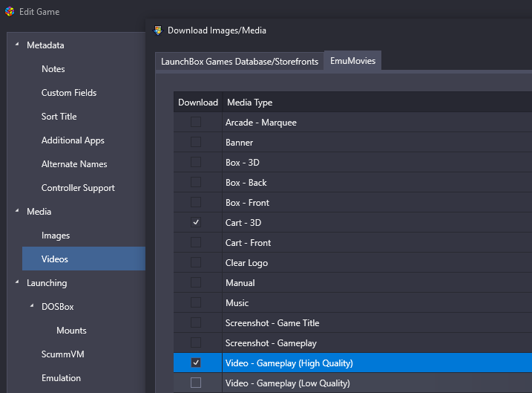Tick the Box - 3D checkbox
The width and height of the screenshot is (532, 393).
[x=196, y=162]
